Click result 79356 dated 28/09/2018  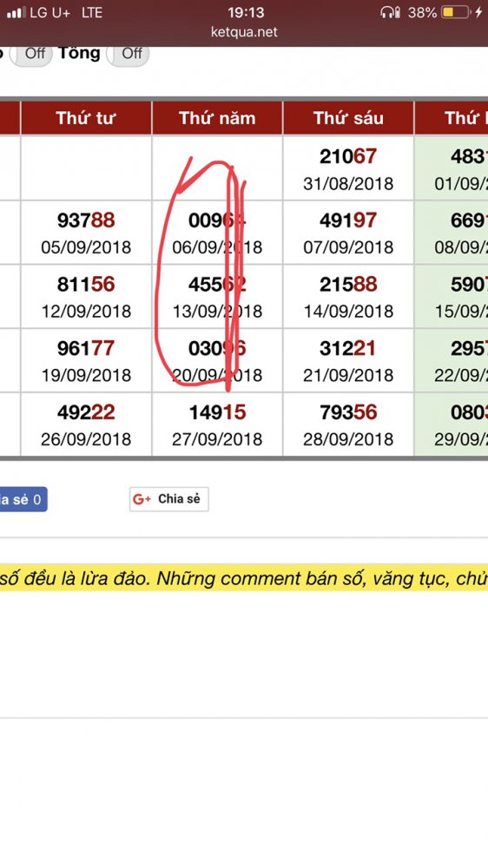pyautogui.click(x=348, y=424)
